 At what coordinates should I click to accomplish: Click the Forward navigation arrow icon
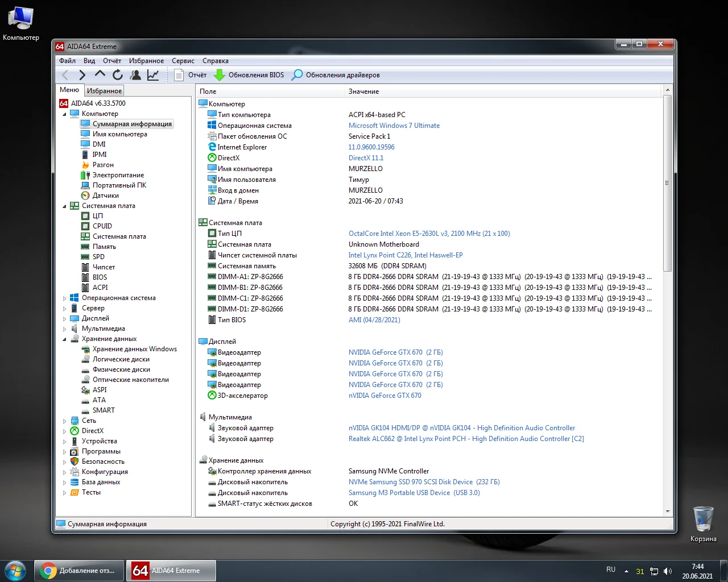[x=82, y=75]
